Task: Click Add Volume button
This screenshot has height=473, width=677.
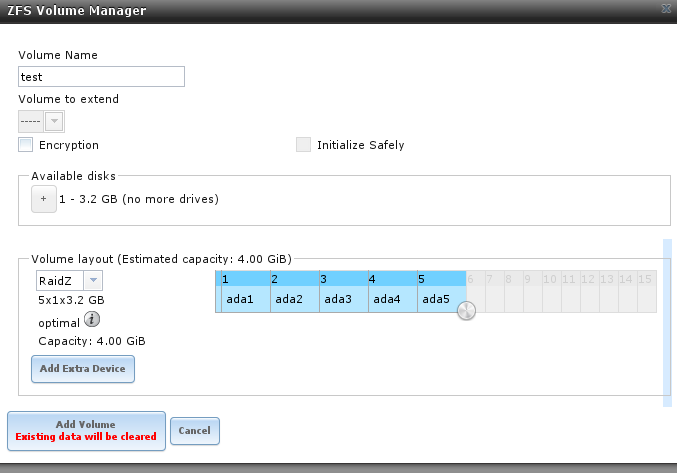Action: [86, 431]
